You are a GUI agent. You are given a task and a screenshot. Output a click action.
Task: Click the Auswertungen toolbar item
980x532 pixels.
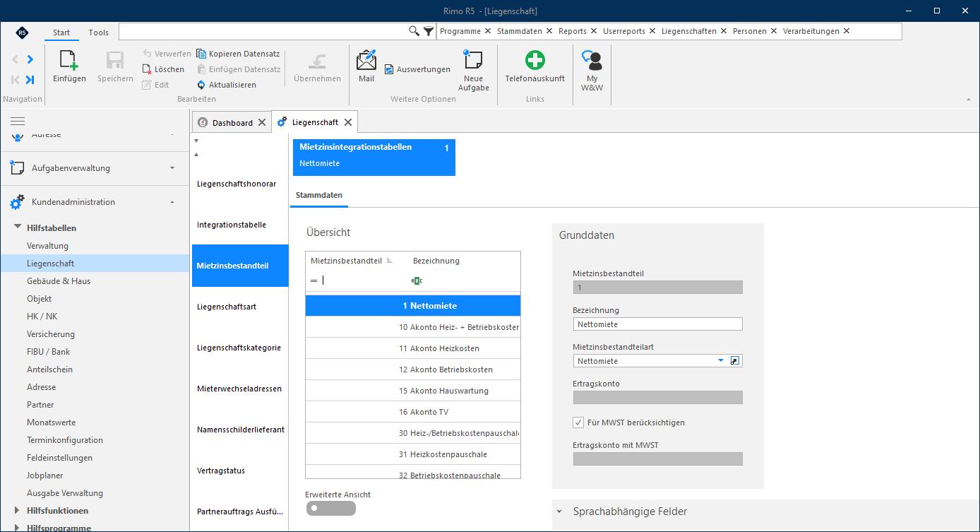[x=417, y=69]
